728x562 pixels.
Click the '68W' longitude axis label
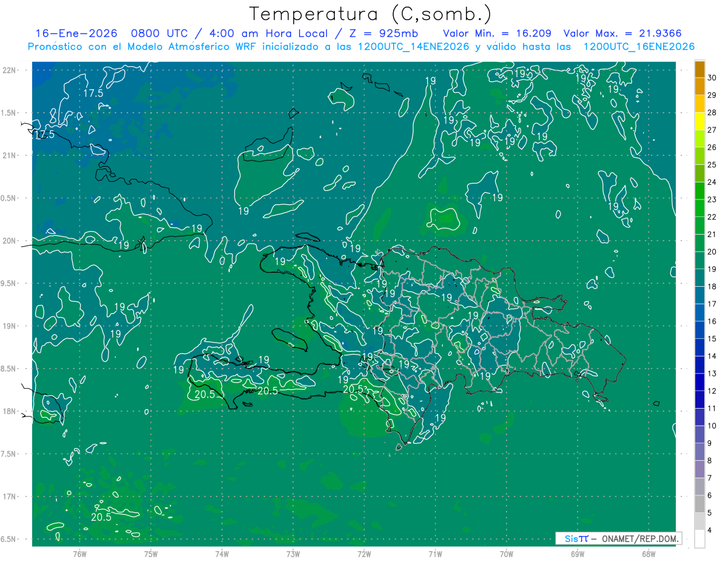649,554
